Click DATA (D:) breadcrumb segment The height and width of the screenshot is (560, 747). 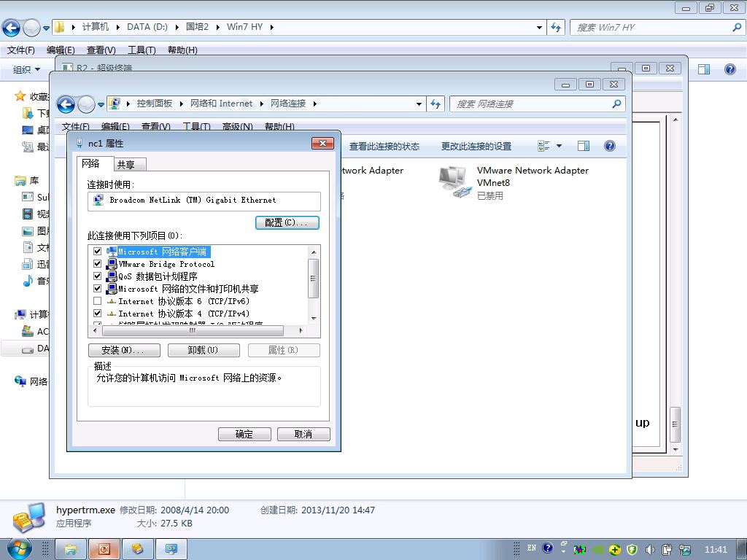(x=147, y=27)
